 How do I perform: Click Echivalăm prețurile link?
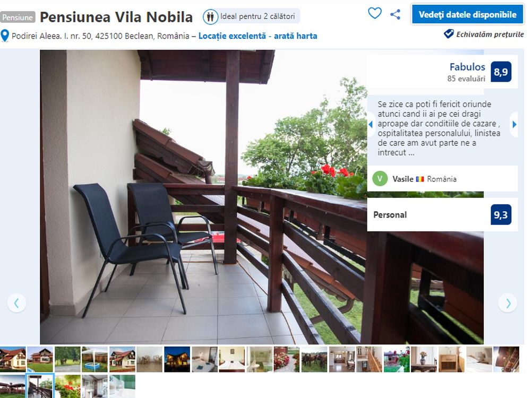pyautogui.click(x=490, y=34)
